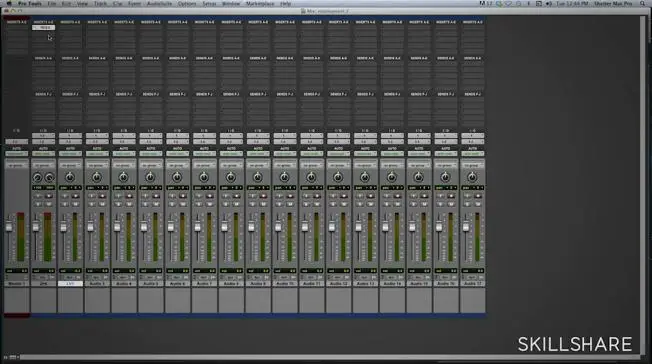
Task: Open the input path selector on Audio 10
Action: (x=284, y=136)
